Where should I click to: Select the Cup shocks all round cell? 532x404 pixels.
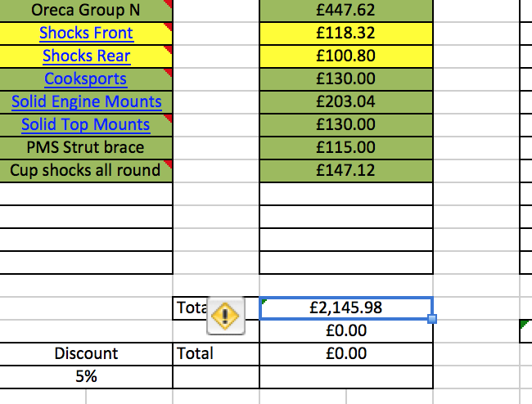click(85, 170)
